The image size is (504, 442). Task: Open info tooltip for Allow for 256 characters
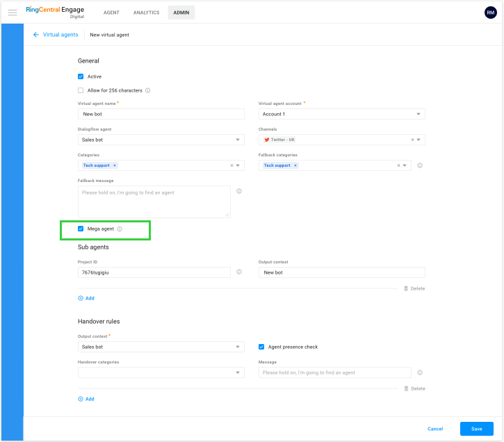(x=148, y=90)
